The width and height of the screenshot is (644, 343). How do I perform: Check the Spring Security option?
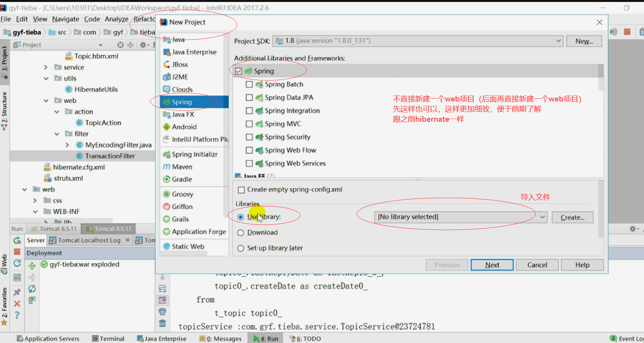tap(249, 137)
